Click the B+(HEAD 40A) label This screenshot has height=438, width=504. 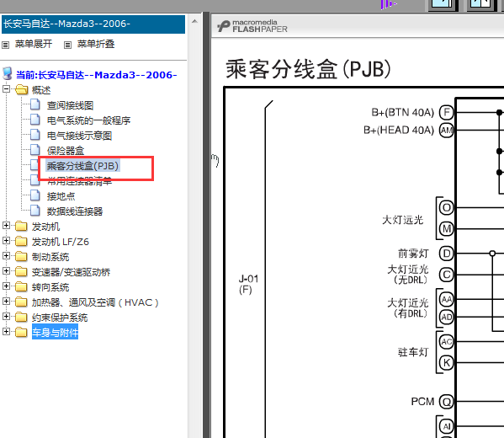399,130
